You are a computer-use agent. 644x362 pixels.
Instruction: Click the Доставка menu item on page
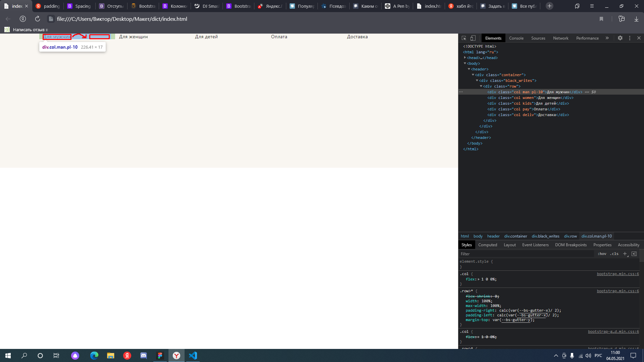pos(357,37)
